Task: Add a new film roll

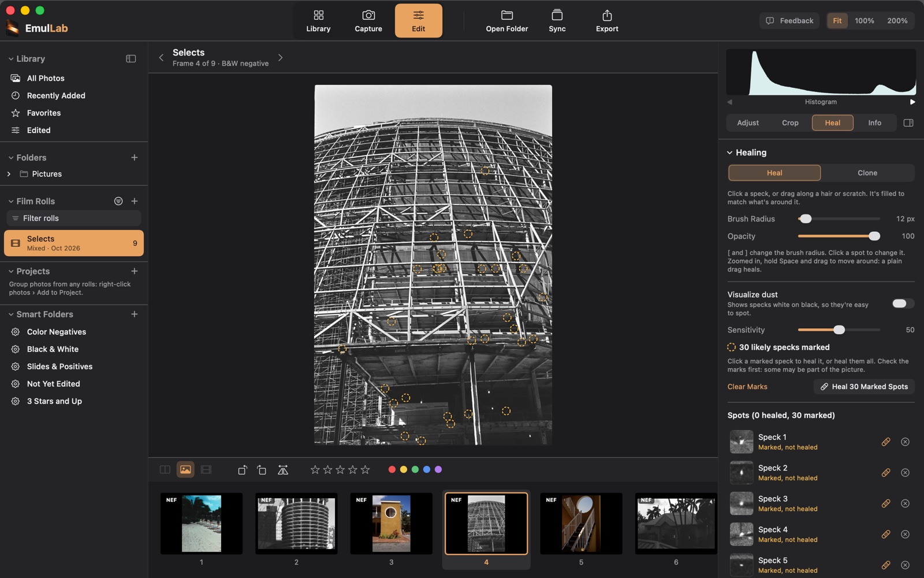Action: (x=135, y=201)
